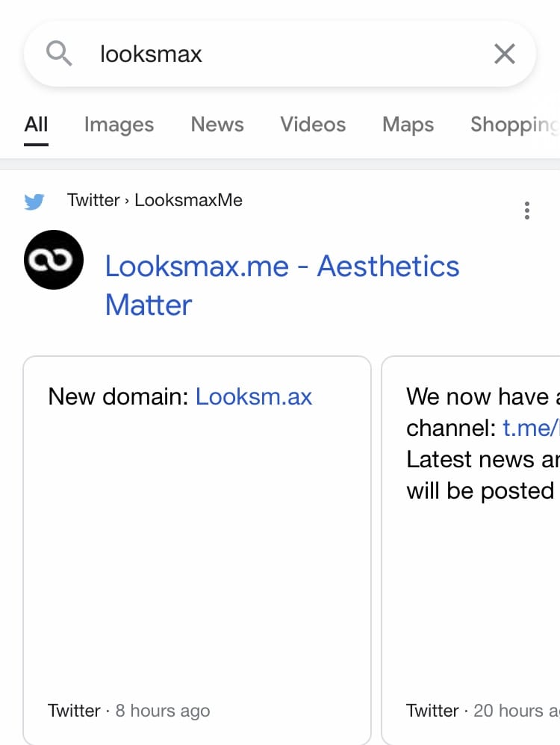
Task: Click the Twitter · 20 hours ago label
Action: click(482, 711)
